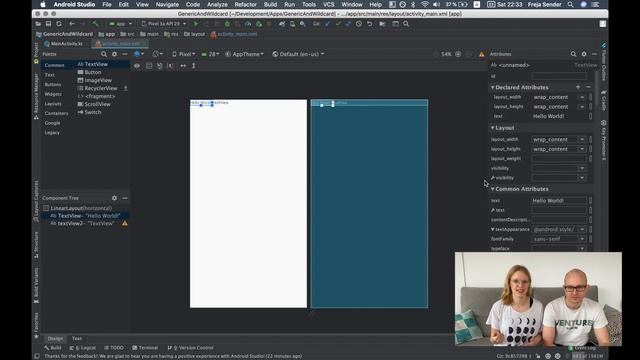Open the Navigate menu
This screenshot has height=360, width=640.
tap(167, 4)
